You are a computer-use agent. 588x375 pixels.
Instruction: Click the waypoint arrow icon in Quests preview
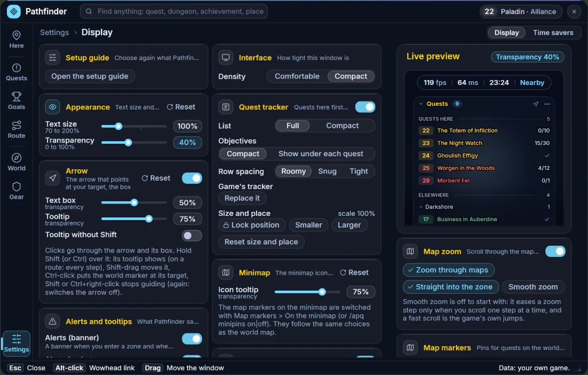[x=536, y=104]
